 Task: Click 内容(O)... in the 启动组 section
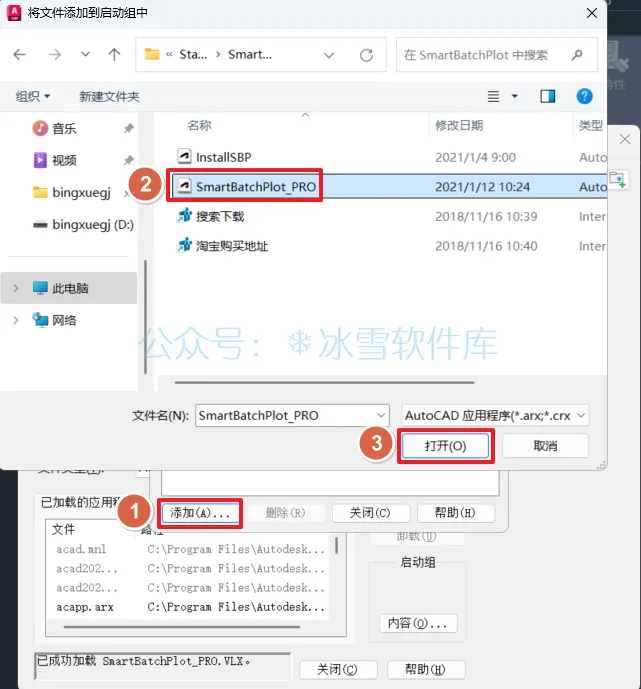(418, 623)
